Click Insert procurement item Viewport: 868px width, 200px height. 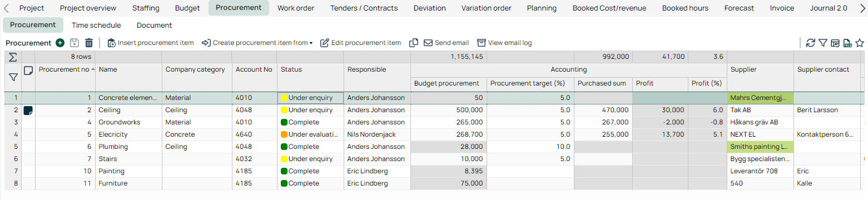coord(150,43)
